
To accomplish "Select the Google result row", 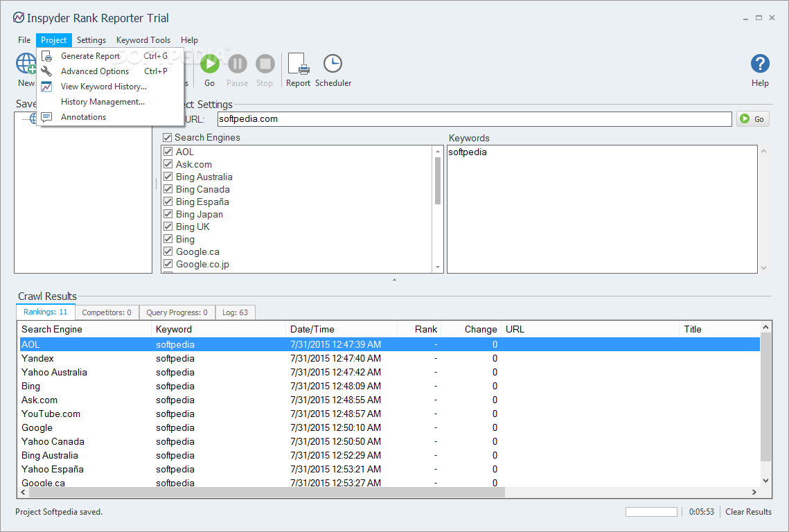I will tap(389, 428).
